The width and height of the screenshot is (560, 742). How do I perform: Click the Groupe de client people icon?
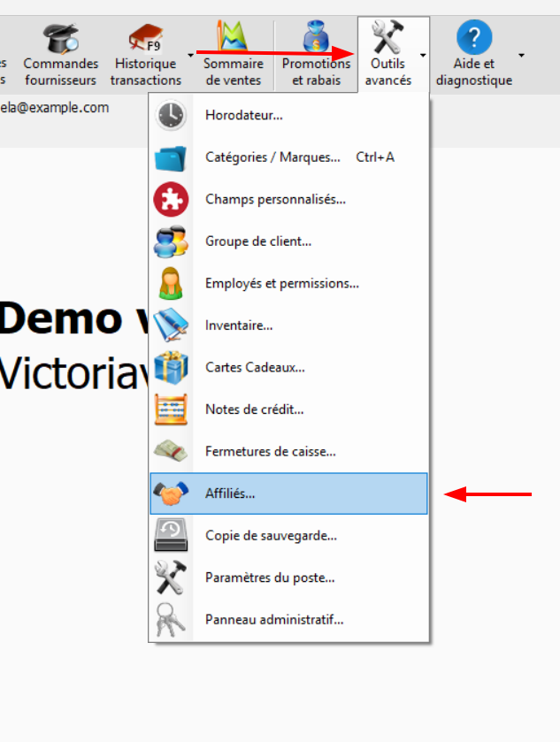[x=171, y=241]
